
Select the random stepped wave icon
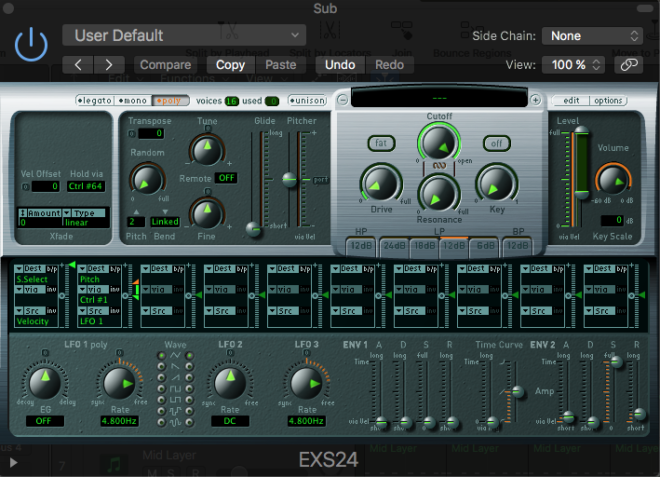coord(175,410)
